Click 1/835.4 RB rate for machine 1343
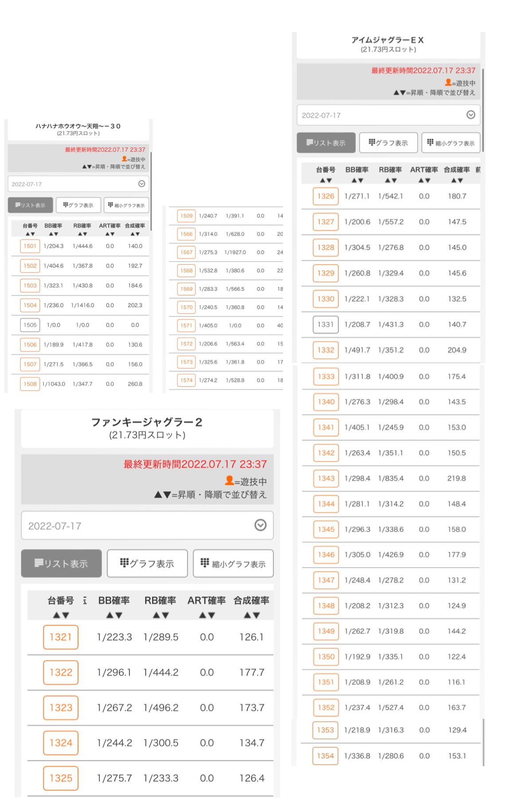 point(391,478)
